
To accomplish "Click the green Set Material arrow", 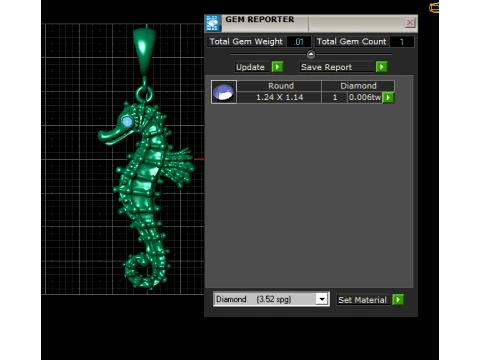I will click(x=398, y=300).
